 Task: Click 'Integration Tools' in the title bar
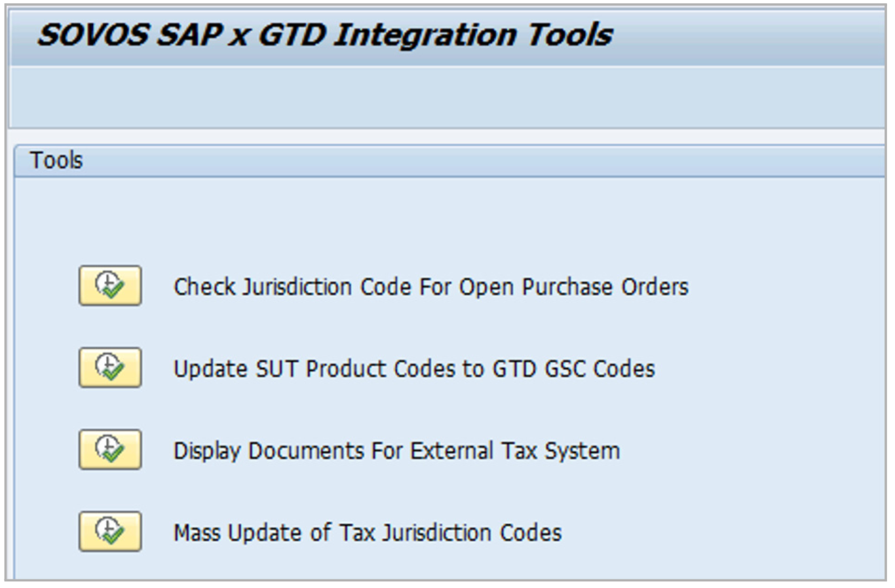[x=472, y=35]
